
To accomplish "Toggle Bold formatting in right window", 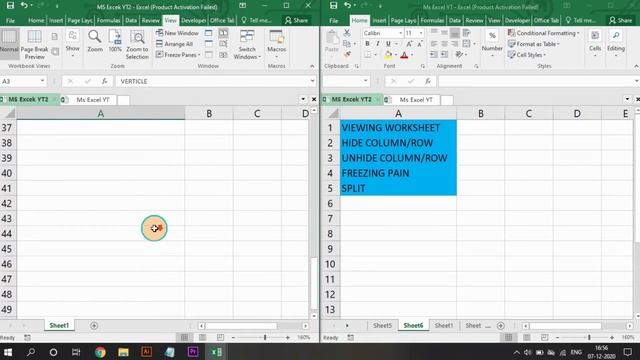I will point(367,44).
